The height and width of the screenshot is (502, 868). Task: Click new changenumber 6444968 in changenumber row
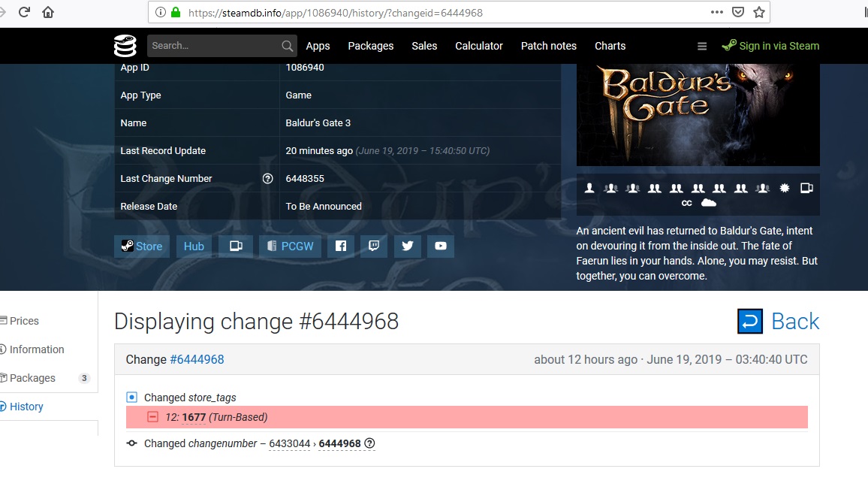(340, 443)
